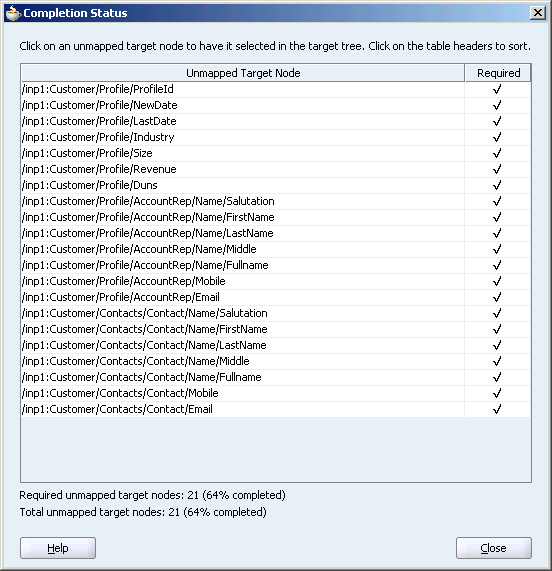The image size is (552, 571).
Task: Click the Required checkmark for Industry
Action: click(497, 137)
